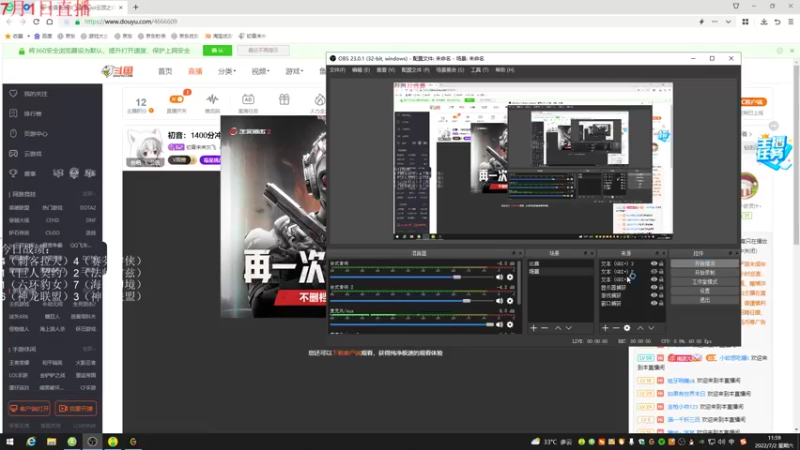Open gear settings for 麦克风/Aux channel

(x=510, y=324)
